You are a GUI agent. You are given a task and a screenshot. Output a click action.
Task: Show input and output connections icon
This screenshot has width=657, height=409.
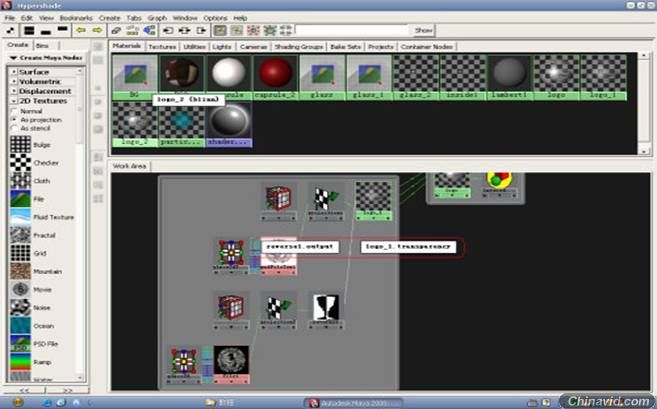(184, 30)
